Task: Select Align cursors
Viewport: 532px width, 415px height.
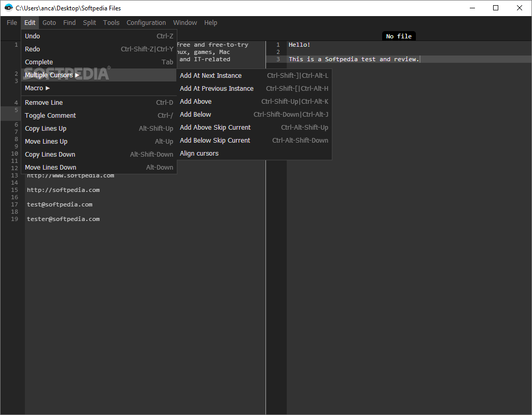Action: coord(254,154)
